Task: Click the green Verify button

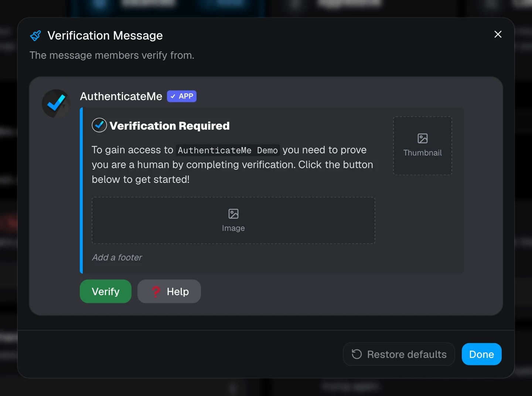Action: point(106,291)
